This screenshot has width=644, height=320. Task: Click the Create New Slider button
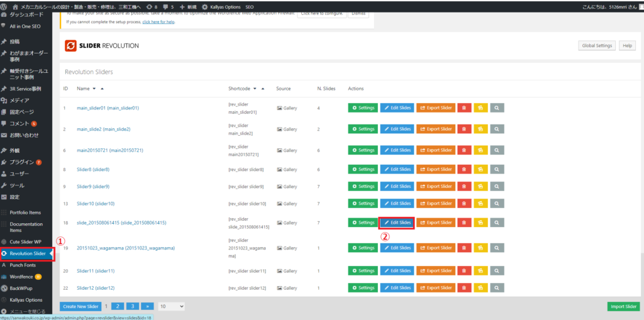pos(80,306)
